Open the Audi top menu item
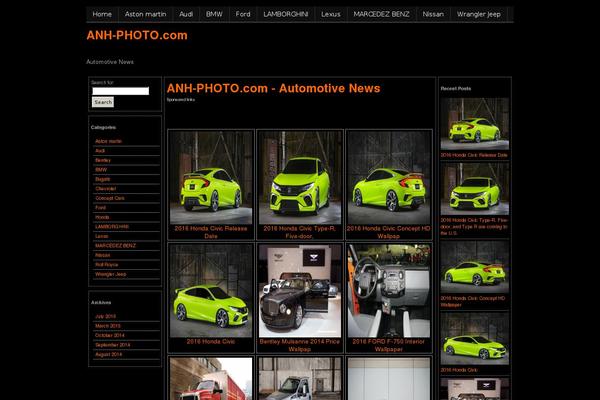 coord(186,14)
